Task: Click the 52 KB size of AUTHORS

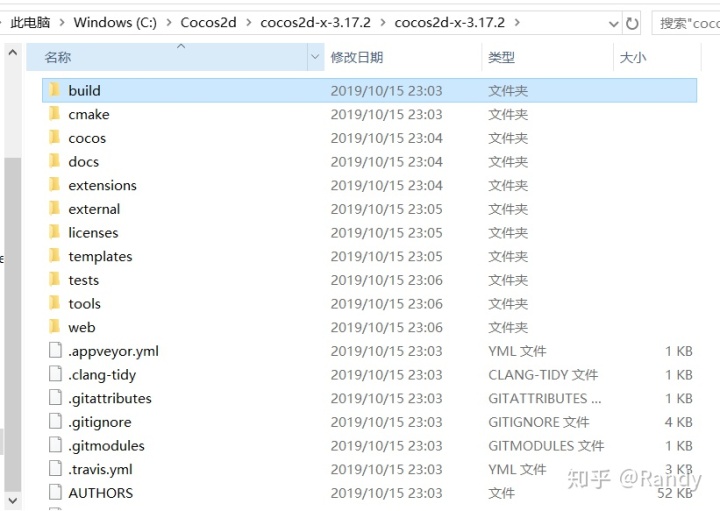Action: pos(675,493)
